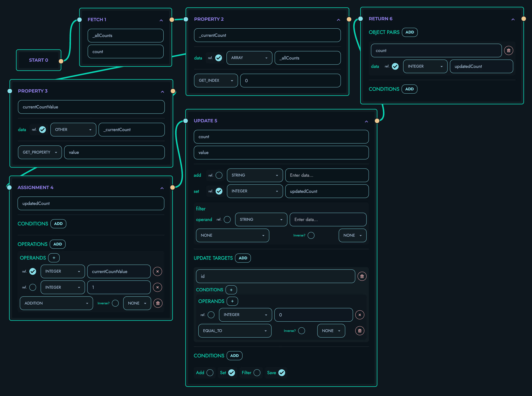Add a condition in ASSIGNMENT 4

click(58, 224)
